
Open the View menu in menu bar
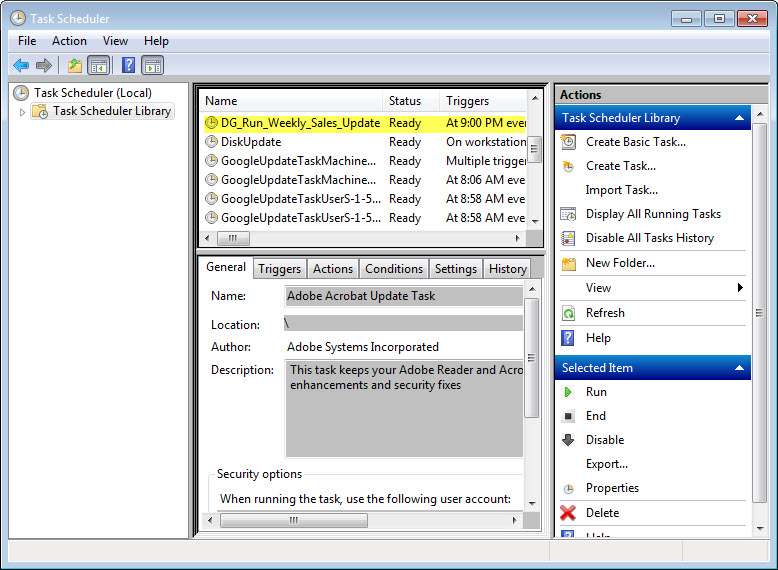(x=115, y=41)
